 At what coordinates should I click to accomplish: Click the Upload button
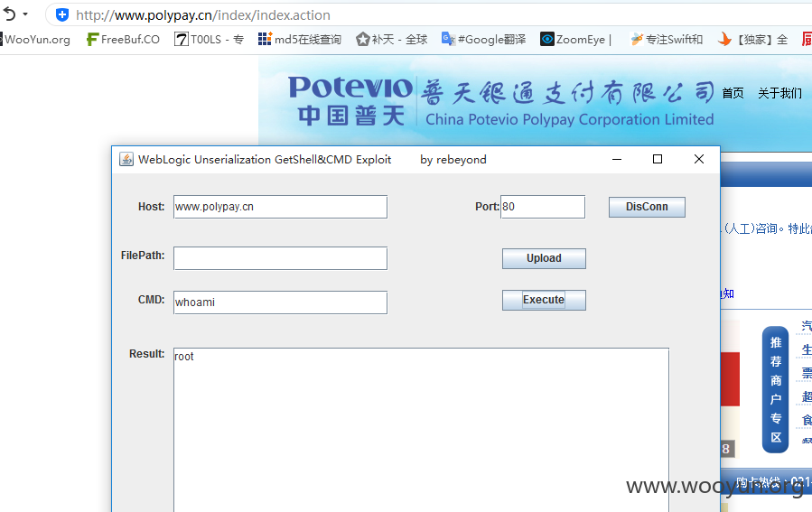544,258
